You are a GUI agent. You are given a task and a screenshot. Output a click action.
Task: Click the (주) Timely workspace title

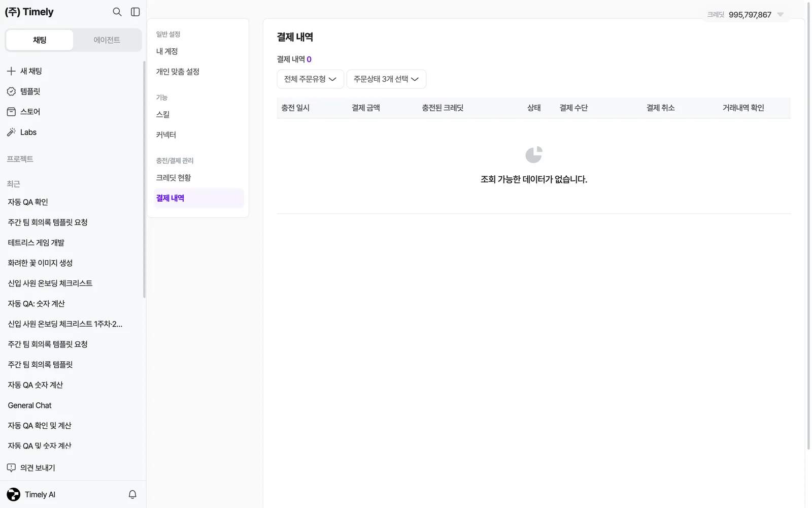(29, 12)
